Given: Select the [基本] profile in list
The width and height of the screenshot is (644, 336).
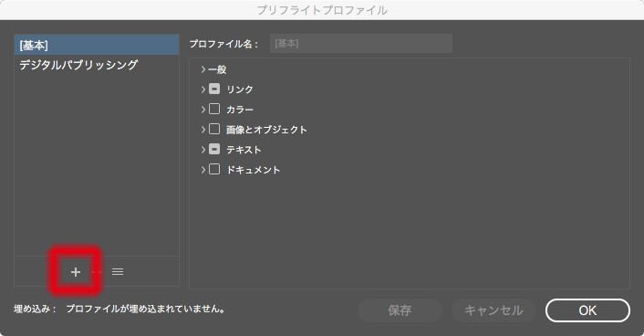Looking at the screenshot, I should coord(97,45).
